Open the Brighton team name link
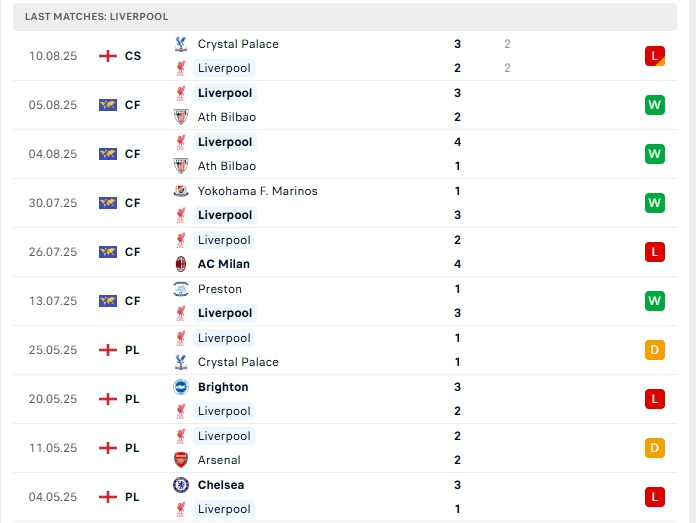Viewport: 696px width, 523px height. (x=223, y=387)
